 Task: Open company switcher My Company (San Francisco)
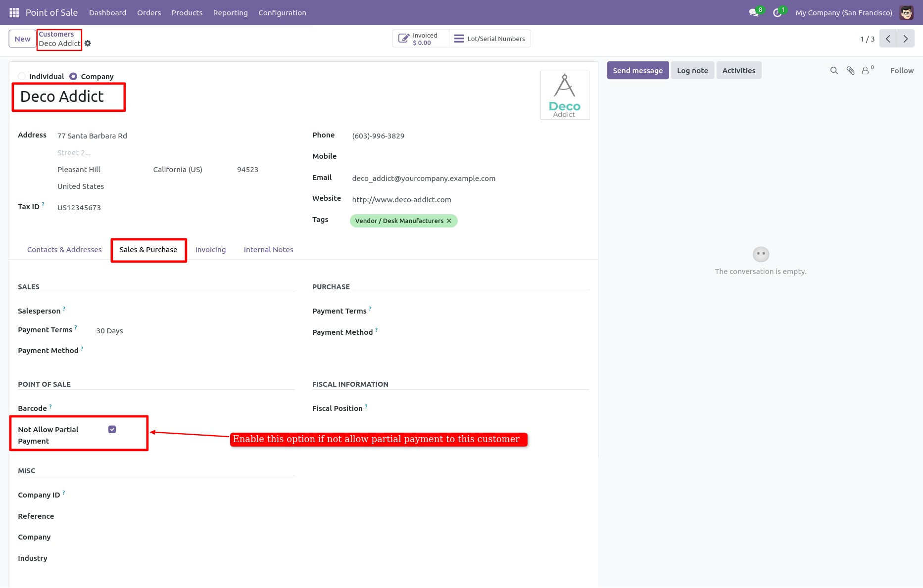(x=843, y=13)
